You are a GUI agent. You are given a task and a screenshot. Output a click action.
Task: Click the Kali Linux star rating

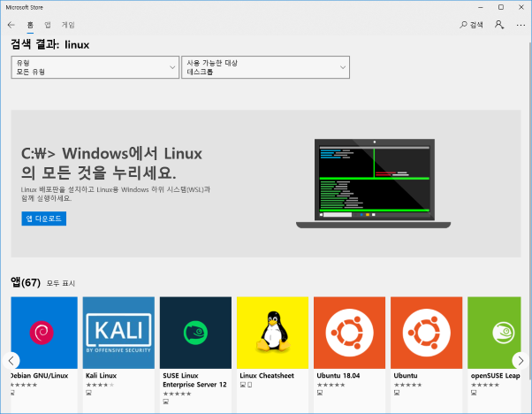pyautogui.click(x=100, y=385)
